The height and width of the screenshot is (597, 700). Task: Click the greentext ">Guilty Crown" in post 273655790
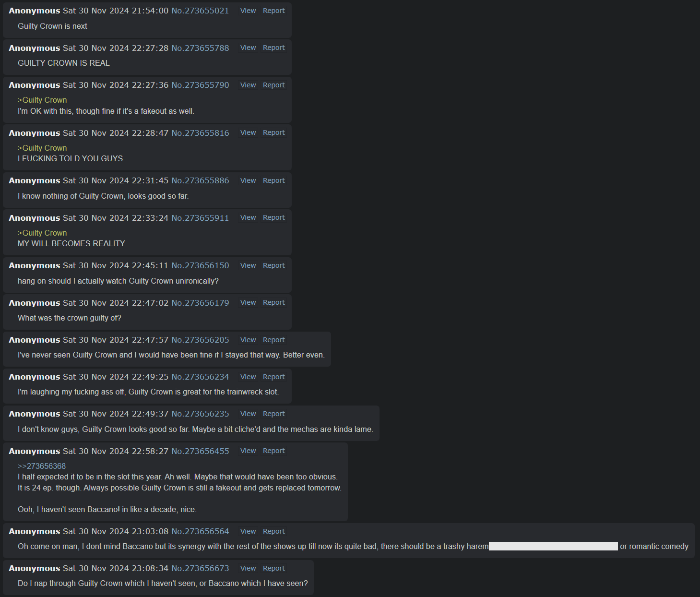click(x=42, y=100)
